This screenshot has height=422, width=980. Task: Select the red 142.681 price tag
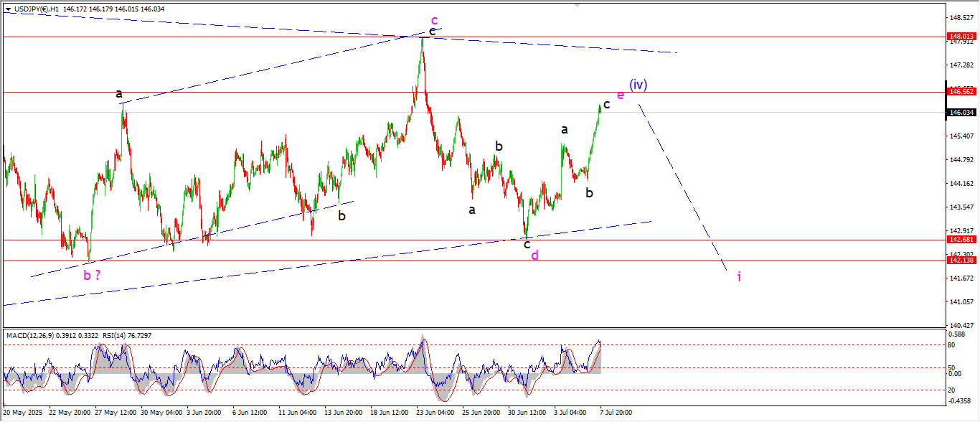pyautogui.click(x=961, y=240)
